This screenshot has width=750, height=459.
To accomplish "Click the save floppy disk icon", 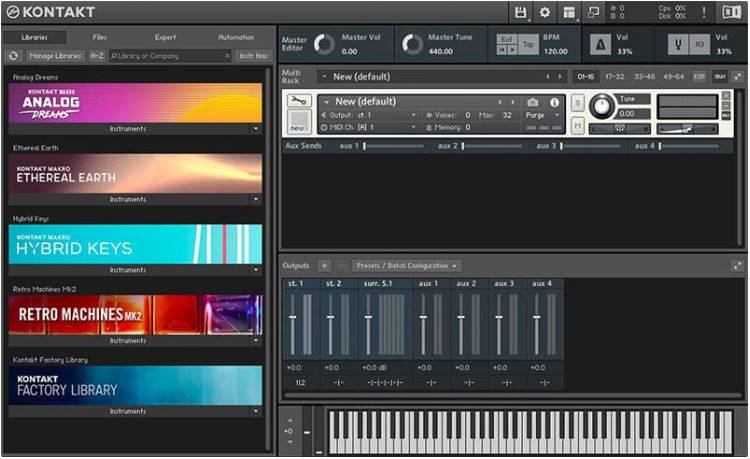I will 520,12.
